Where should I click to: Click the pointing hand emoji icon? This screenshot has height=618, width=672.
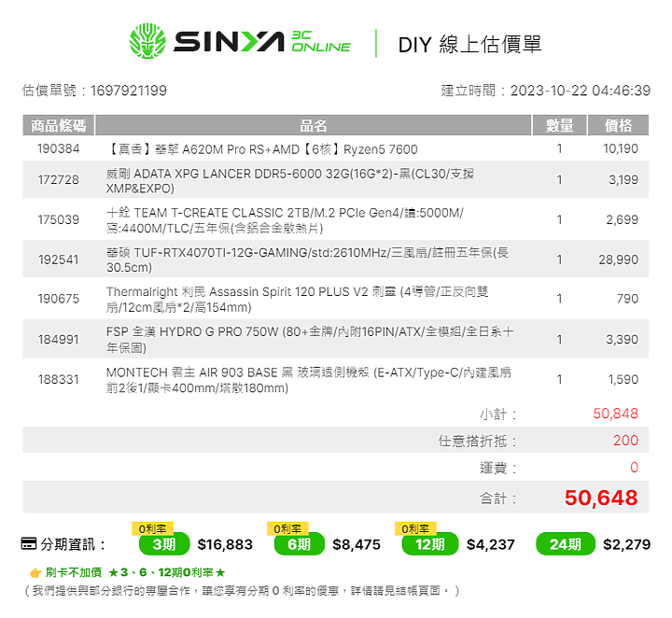pyautogui.click(x=35, y=572)
